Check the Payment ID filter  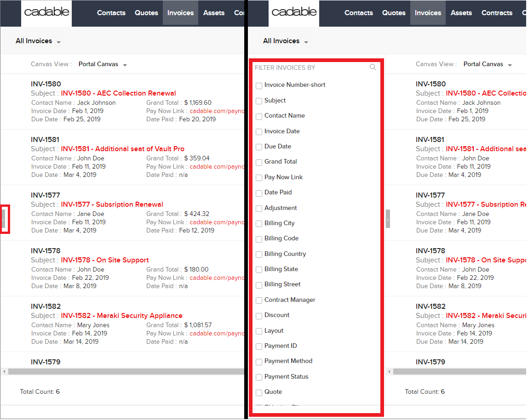pyautogui.click(x=259, y=346)
